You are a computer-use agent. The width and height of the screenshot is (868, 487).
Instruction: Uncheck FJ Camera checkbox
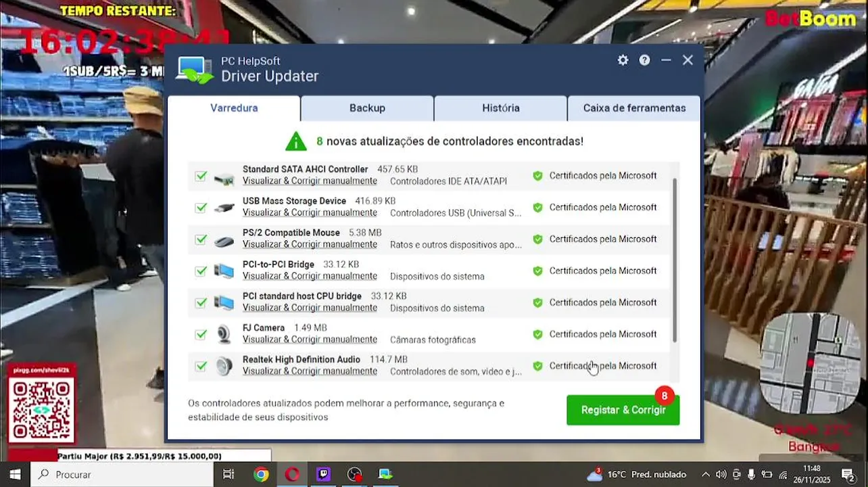(x=201, y=334)
